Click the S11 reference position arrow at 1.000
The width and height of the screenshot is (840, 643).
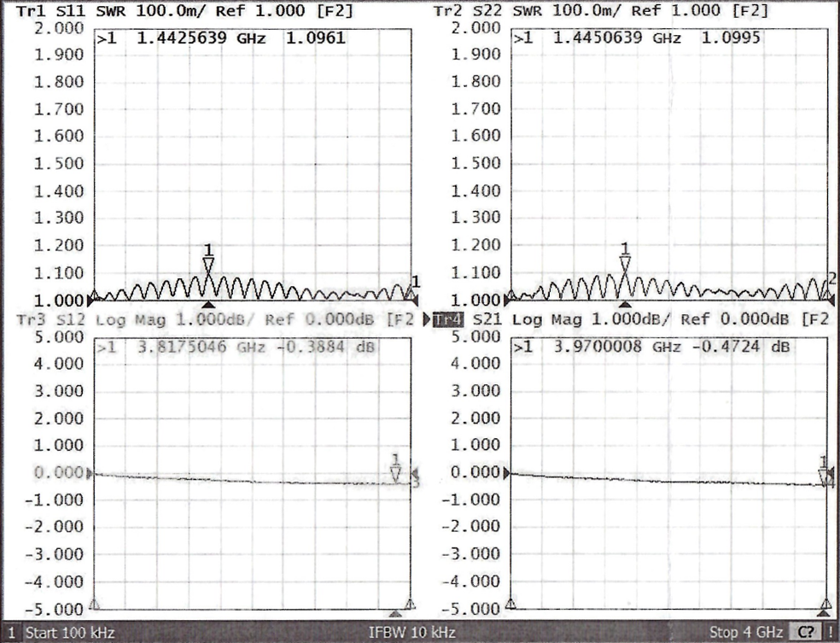(93, 299)
